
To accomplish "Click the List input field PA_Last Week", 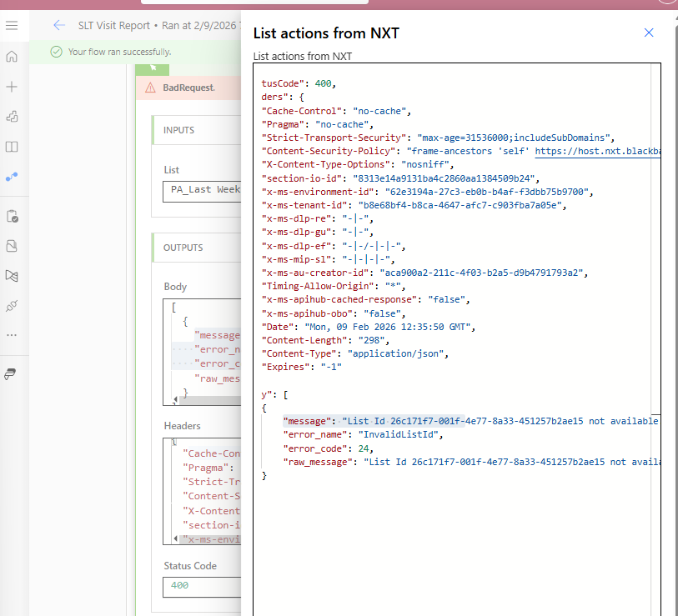I will coord(202,192).
